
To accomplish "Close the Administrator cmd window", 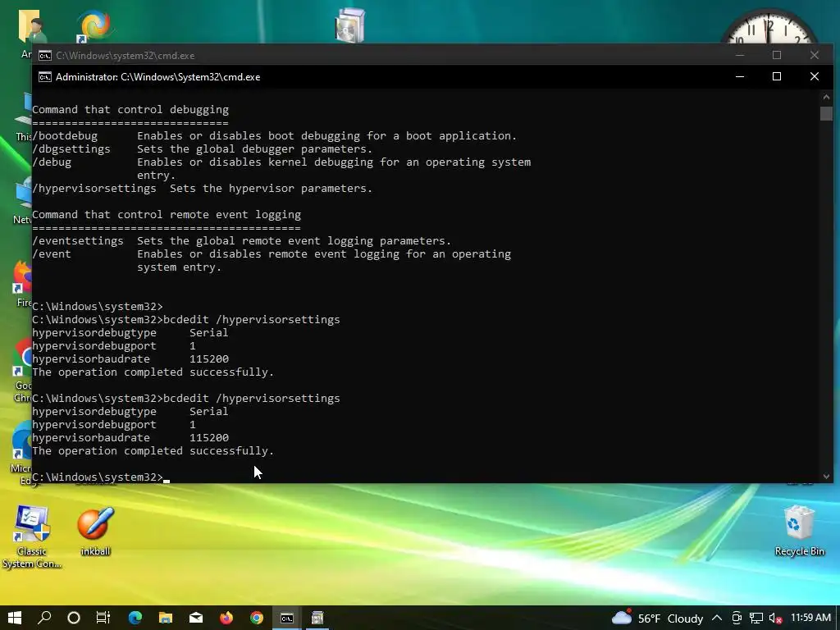I will [815, 76].
